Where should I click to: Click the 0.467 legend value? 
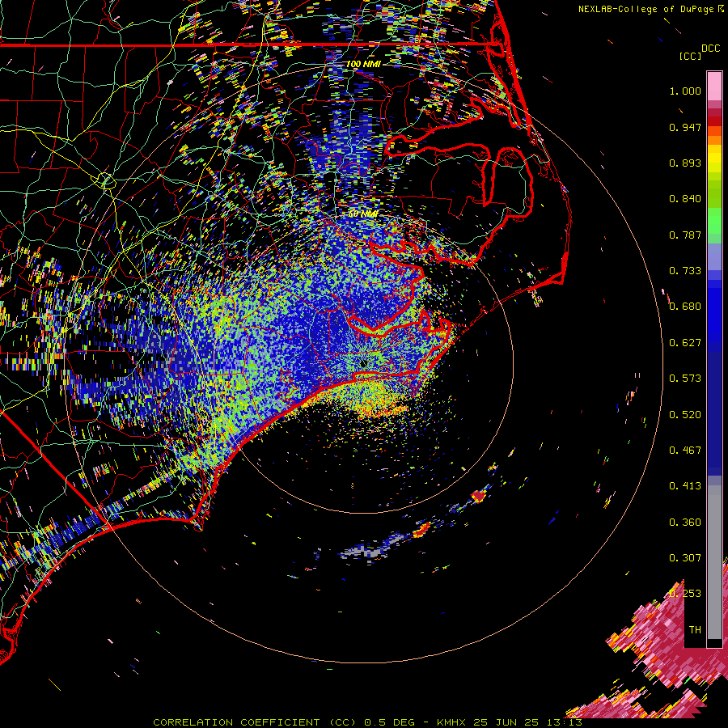tap(685, 451)
